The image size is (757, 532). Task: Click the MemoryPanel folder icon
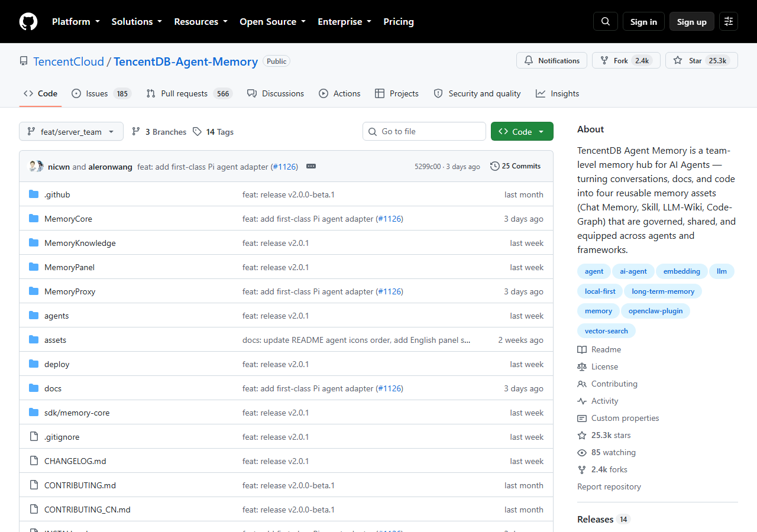point(34,267)
